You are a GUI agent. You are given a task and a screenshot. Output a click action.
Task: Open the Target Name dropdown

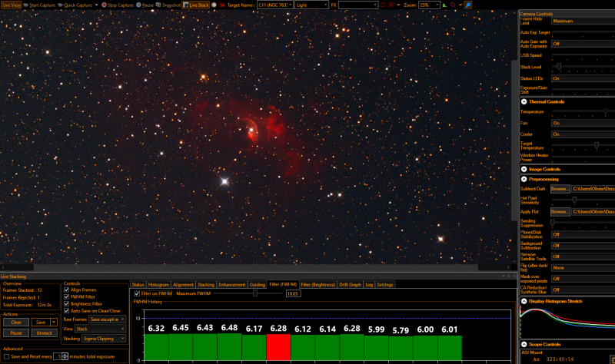(275, 5)
